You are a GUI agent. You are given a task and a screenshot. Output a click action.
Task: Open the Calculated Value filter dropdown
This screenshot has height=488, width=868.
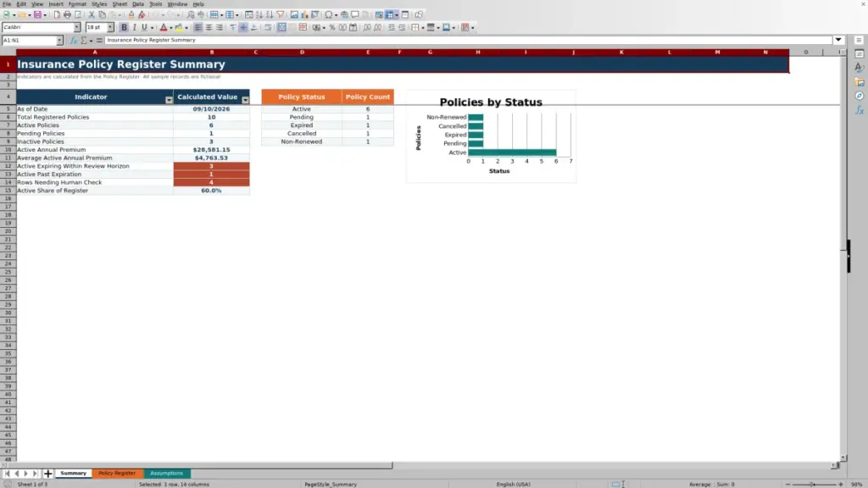click(245, 100)
